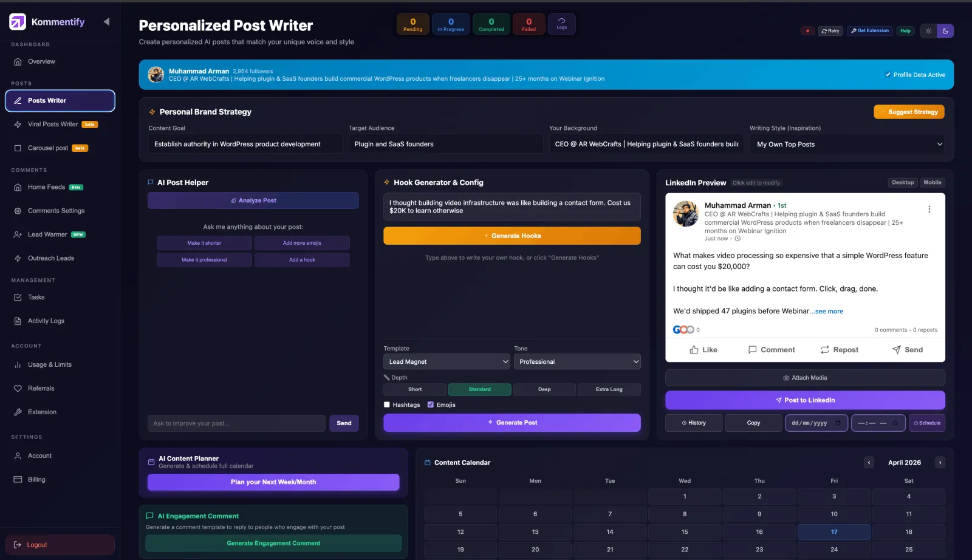Click the Failed status counter
Screen dimensions: 972x560
[x=529, y=24]
